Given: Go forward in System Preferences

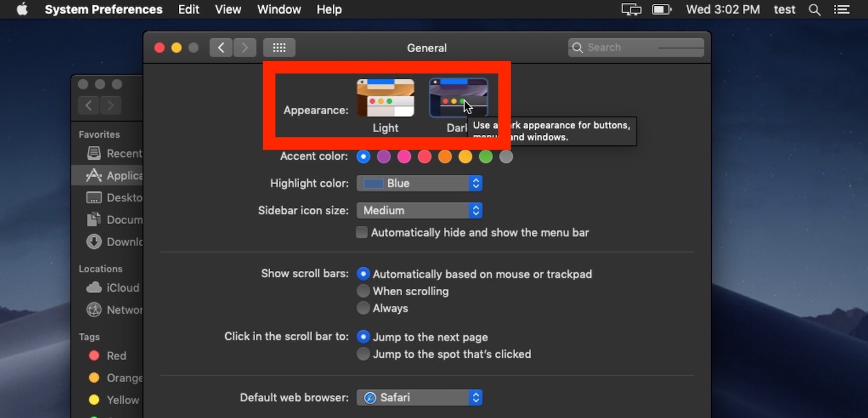Looking at the screenshot, I should tap(245, 47).
